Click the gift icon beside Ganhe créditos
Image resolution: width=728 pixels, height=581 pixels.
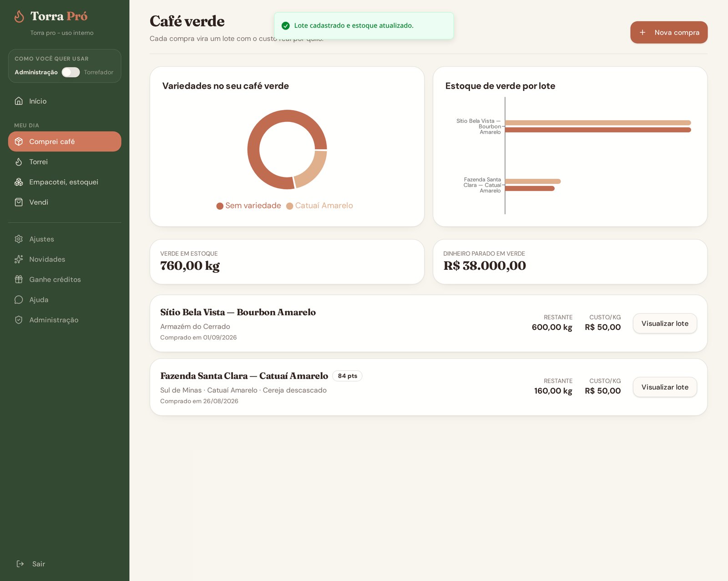19,279
